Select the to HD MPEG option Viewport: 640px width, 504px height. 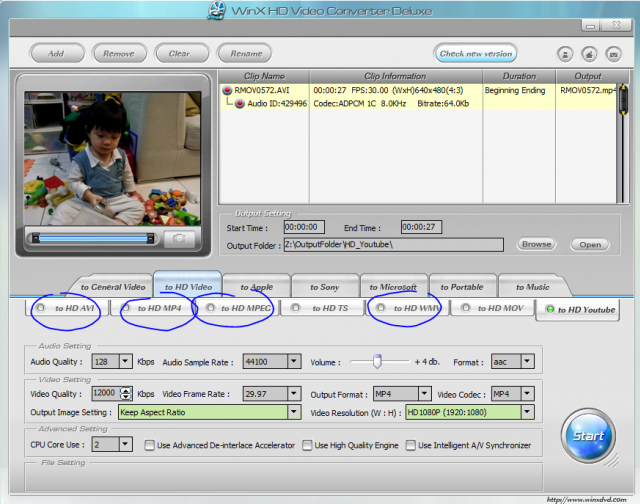coord(237,308)
